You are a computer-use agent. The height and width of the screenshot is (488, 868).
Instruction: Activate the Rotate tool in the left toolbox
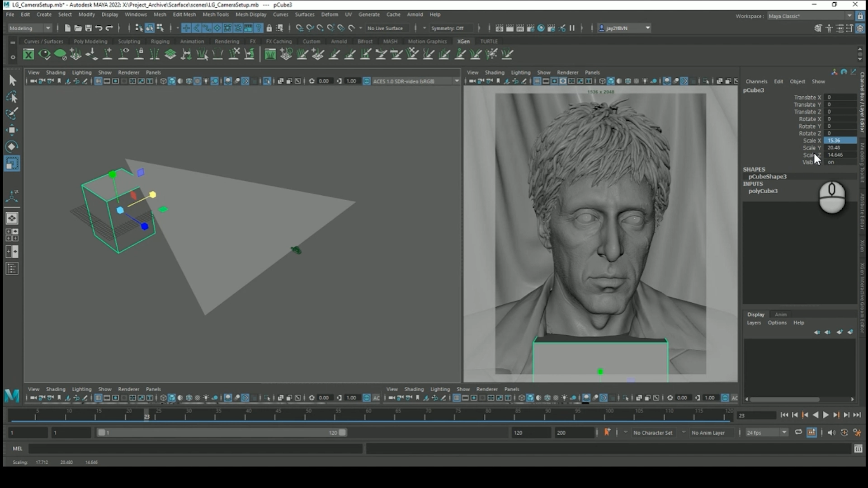pyautogui.click(x=12, y=146)
